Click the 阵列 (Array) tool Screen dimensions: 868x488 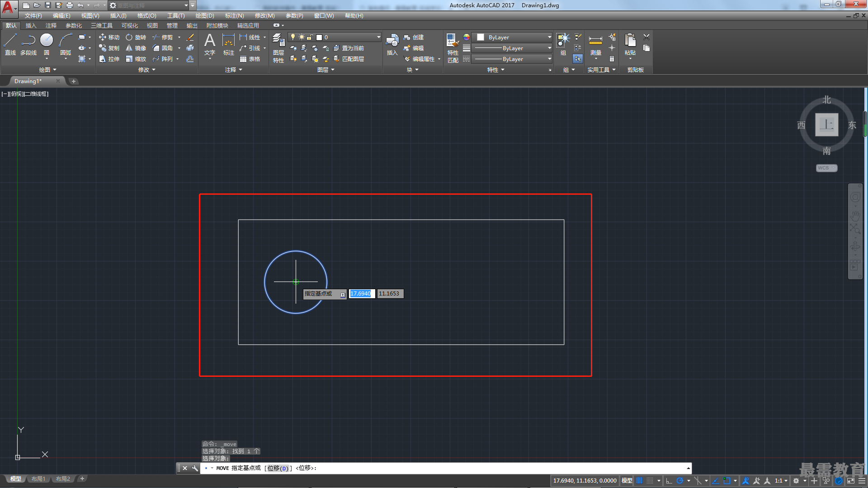tap(163, 59)
